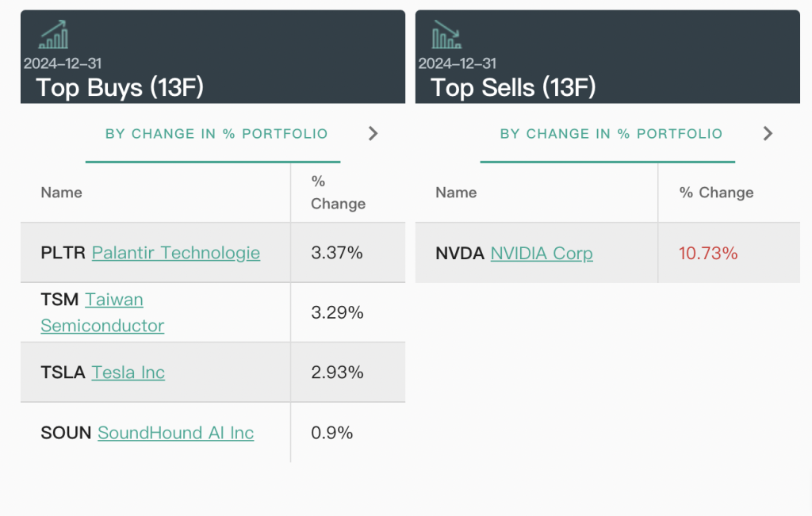Open the SoundHound AI Inc link
The image size is (812, 516).
176,433
